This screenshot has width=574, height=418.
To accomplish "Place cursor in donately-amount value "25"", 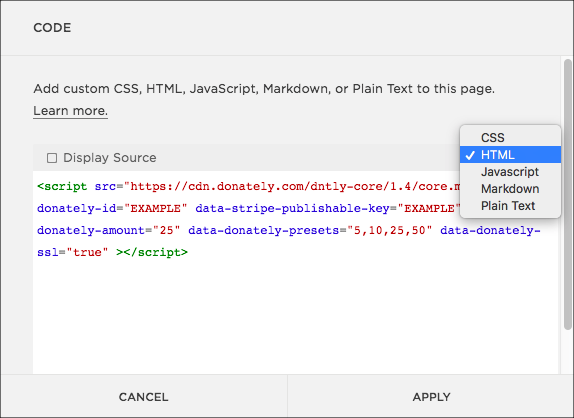I will (x=167, y=231).
